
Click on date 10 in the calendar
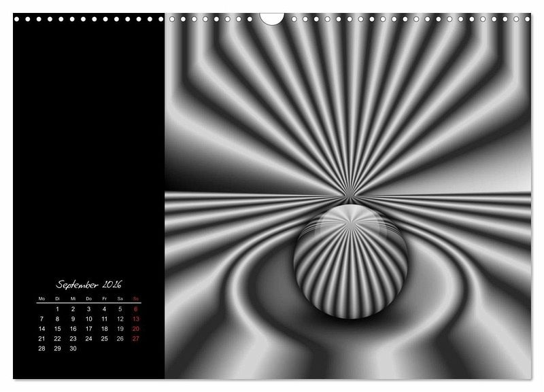(88, 319)
